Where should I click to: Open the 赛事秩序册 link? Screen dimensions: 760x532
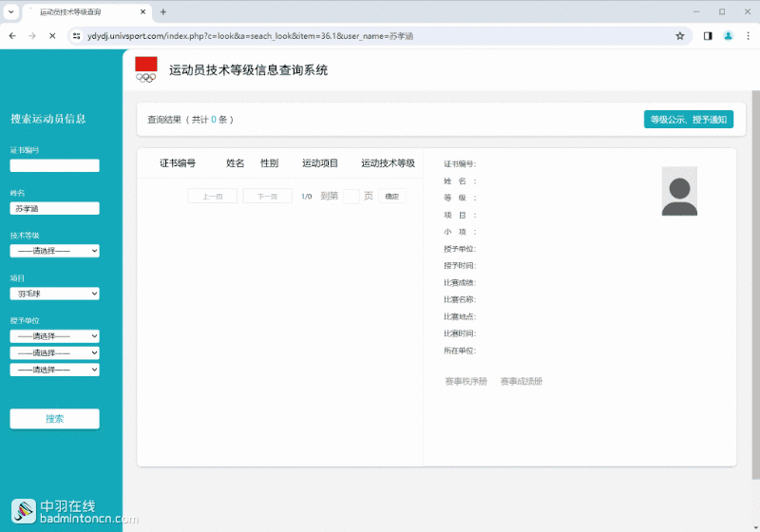[465, 382]
